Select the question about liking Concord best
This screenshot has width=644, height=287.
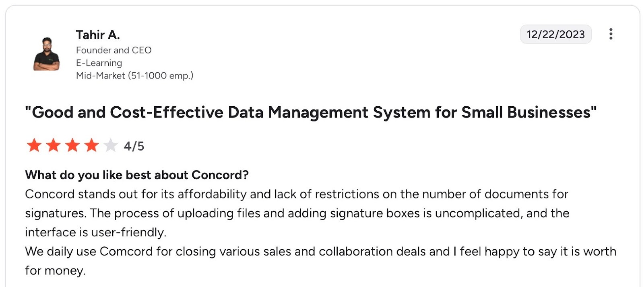pyautogui.click(x=137, y=175)
